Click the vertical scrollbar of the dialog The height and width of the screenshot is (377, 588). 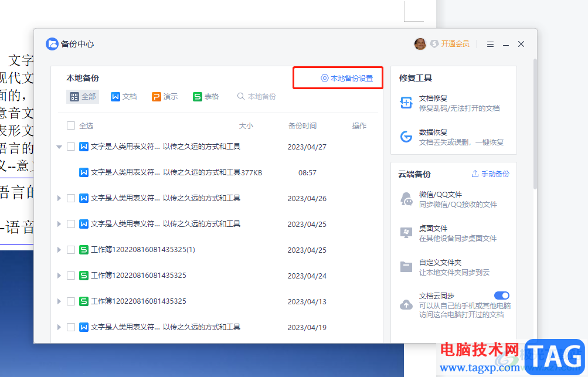coord(535,124)
